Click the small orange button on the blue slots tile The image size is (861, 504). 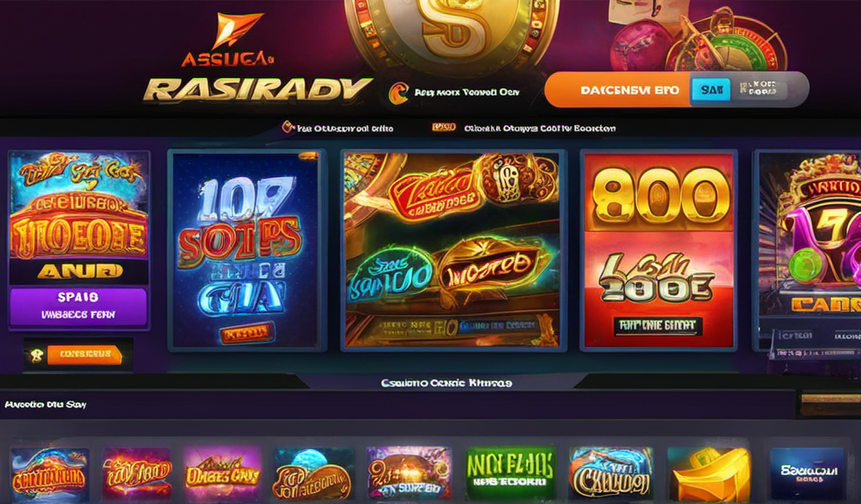click(x=246, y=333)
